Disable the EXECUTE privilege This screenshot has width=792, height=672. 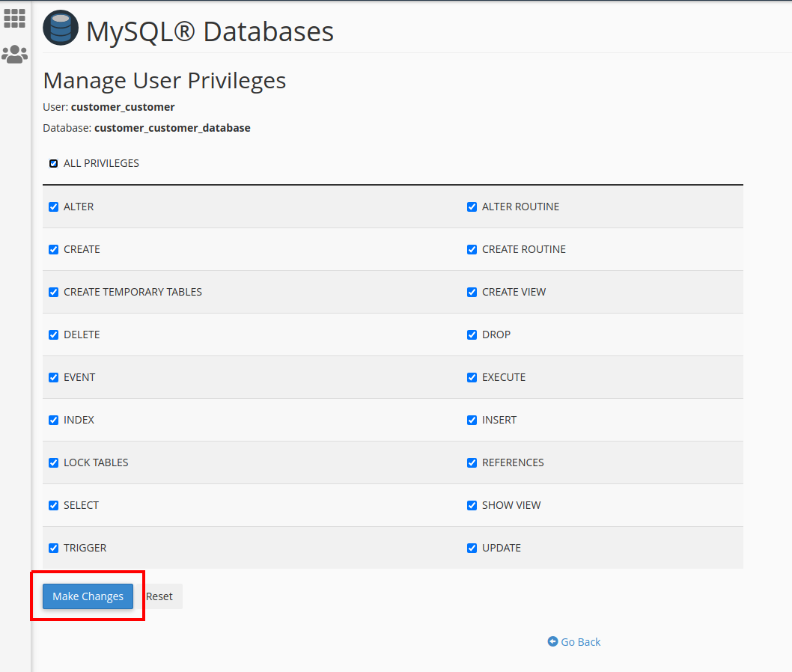point(472,377)
